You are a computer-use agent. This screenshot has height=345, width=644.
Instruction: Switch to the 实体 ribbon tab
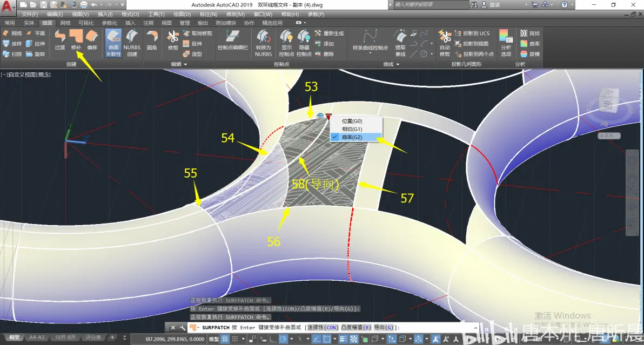click(29, 23)
